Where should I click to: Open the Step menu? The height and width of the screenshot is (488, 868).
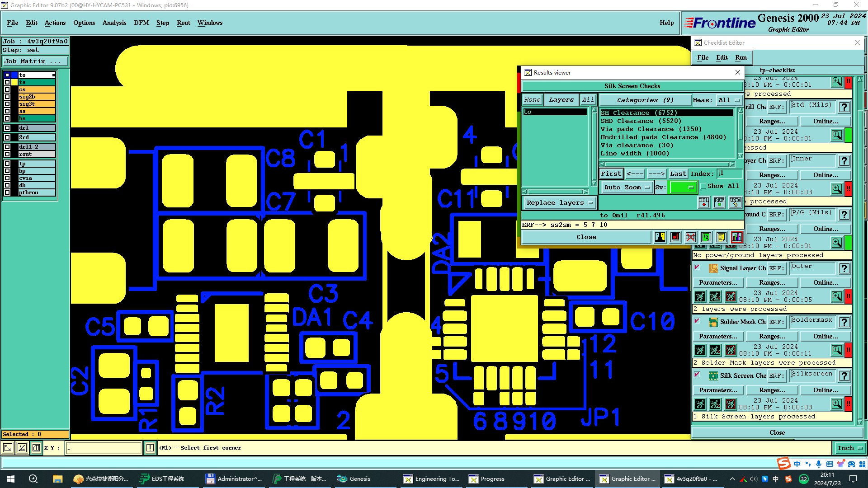162,23
